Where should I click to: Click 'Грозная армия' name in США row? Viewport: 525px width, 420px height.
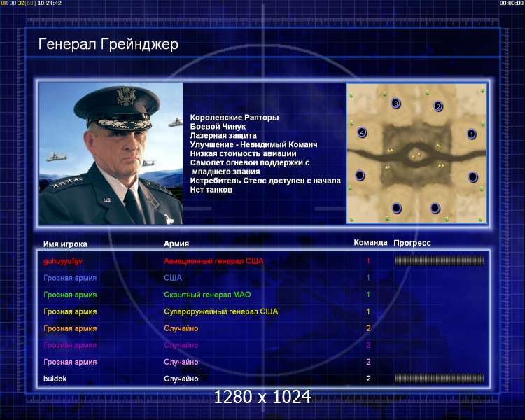[x=70, y=278]
